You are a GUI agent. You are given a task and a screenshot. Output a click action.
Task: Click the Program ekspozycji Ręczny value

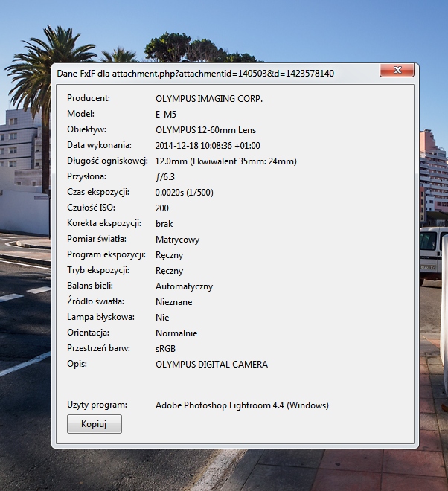[x=169, y=255]
